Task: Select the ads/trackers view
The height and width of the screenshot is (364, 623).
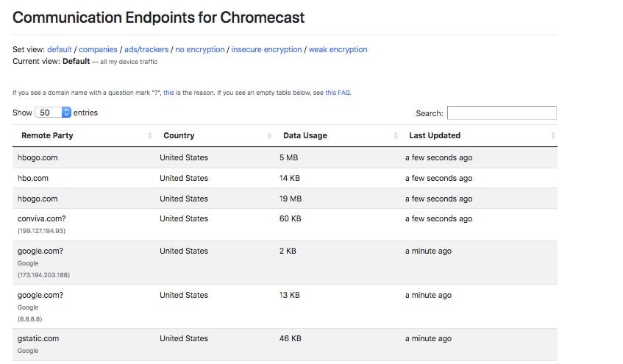Action: [146, 49]
